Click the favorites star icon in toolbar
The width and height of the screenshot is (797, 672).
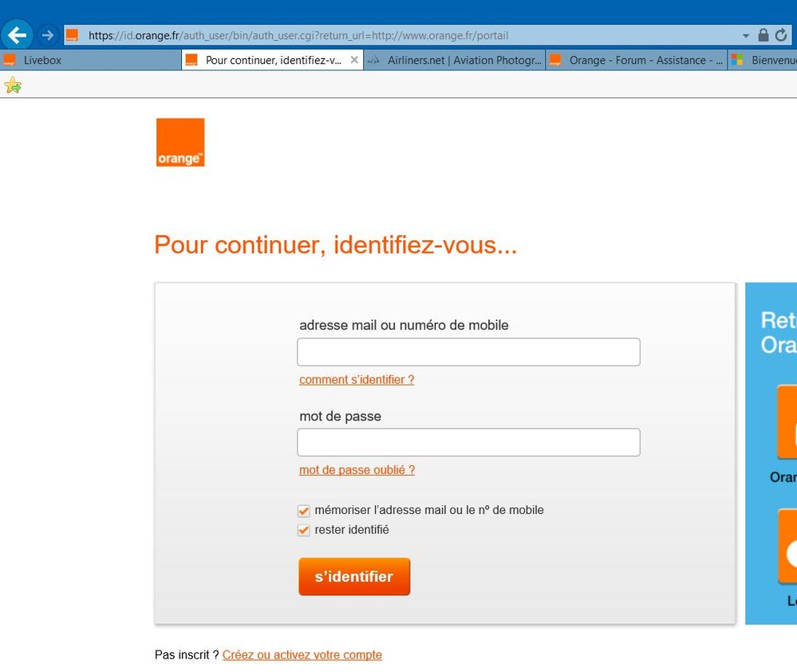[x=13, y=85]
